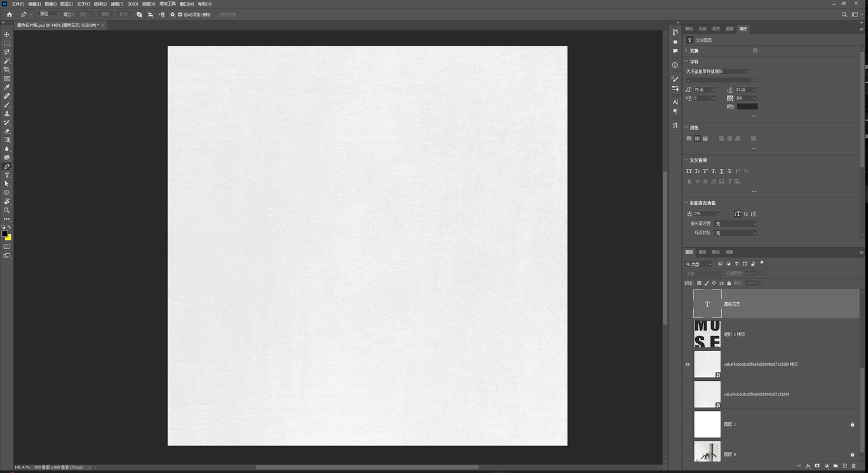Switch to the 颜色 panel tab
Image resolution: width=868 pixels, height=473 pixels.
click(689, 29)
